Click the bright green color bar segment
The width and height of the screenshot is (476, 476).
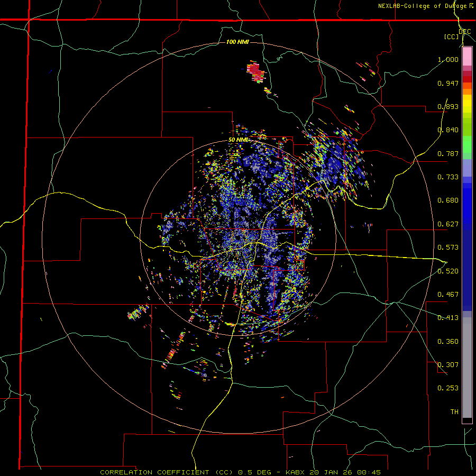tap(467, 144)
